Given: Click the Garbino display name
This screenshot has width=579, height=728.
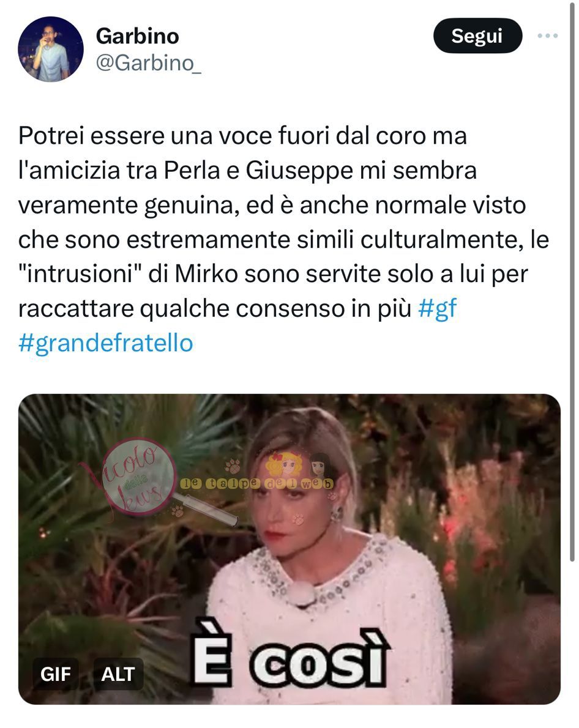Looking at the screenshot, I should (137, 36).
